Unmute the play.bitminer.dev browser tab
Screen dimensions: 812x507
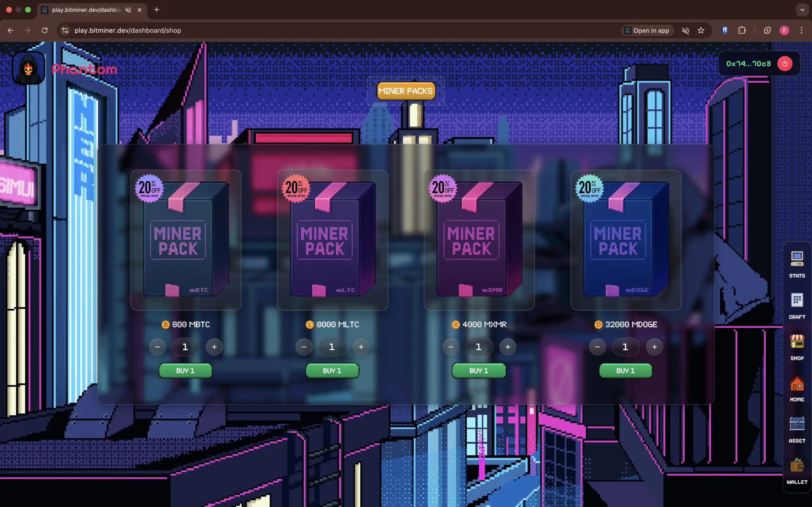pos(128,10)
